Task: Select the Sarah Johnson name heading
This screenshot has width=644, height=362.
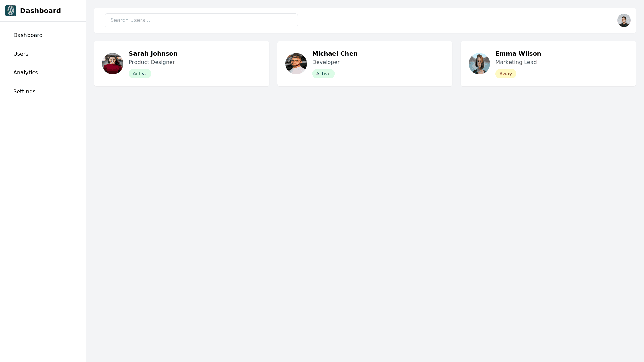Action: tap(153, 54)
